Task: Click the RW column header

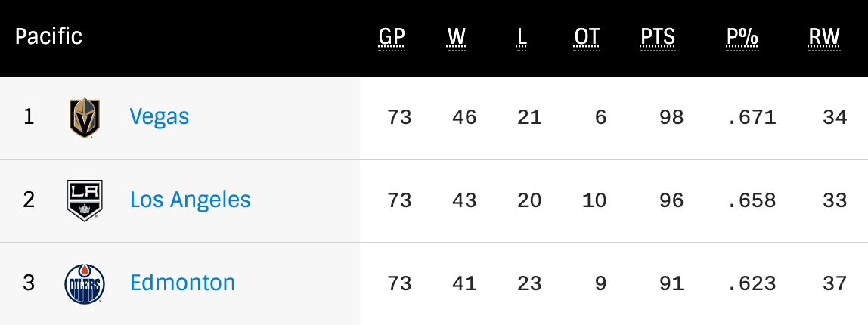Action: click(823, 37)
